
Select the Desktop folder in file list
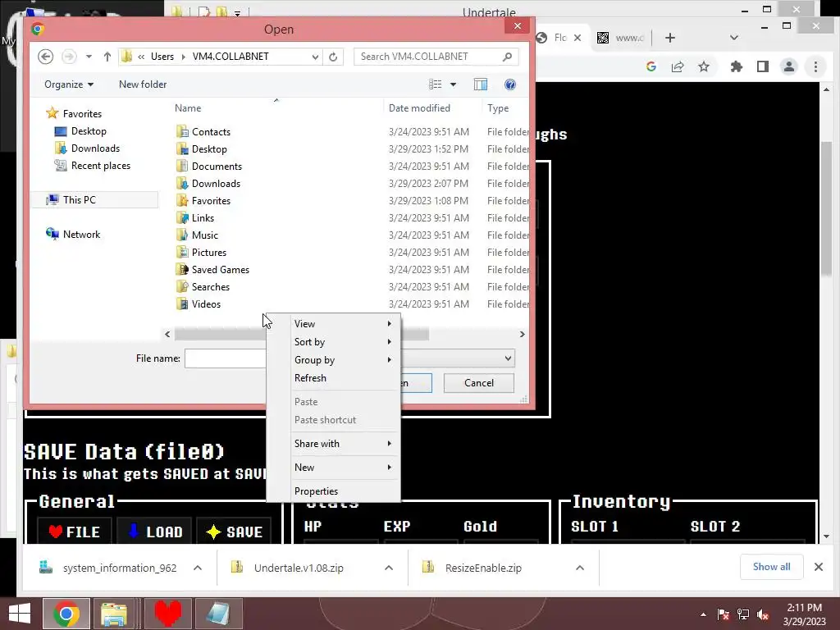click(x=209, y=149)
